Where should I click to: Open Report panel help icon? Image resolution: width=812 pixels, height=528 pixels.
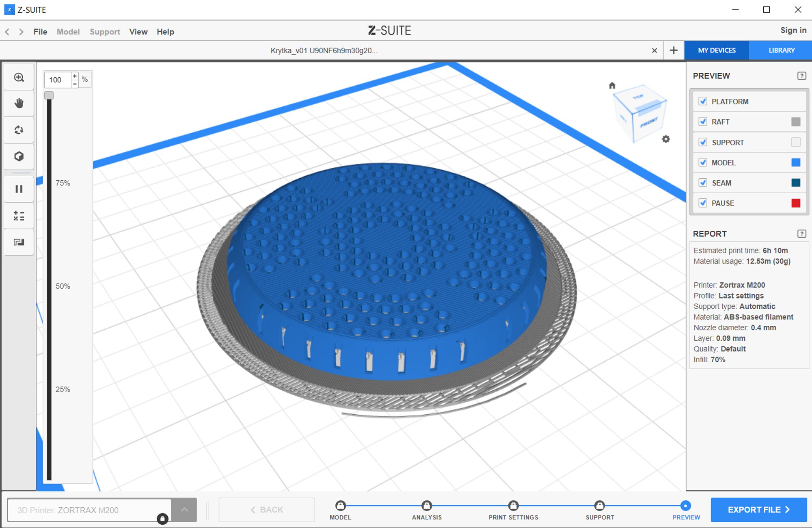(801, 234)
